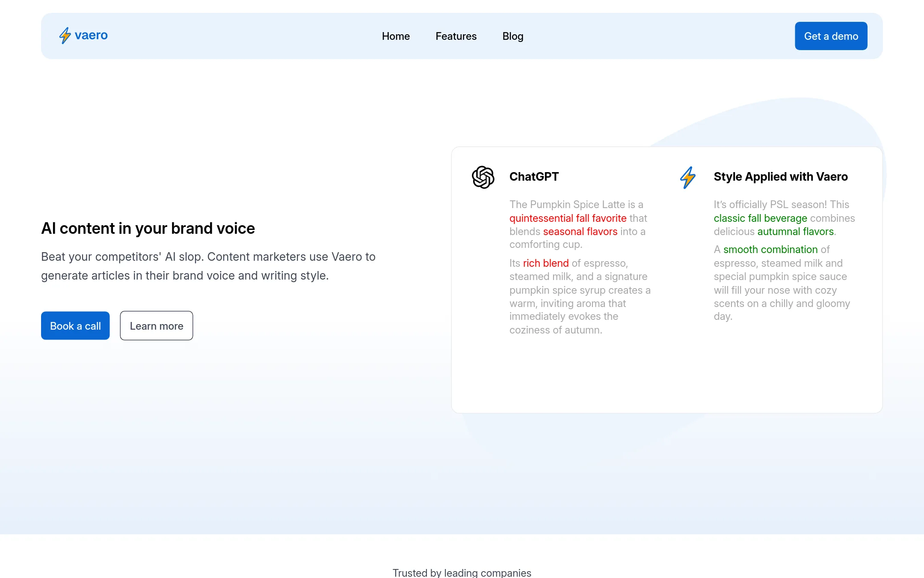Click the red 'quintessential fall favorite' phrase
Viewport: 924px width, 578px height.
[x=568, y=218]
